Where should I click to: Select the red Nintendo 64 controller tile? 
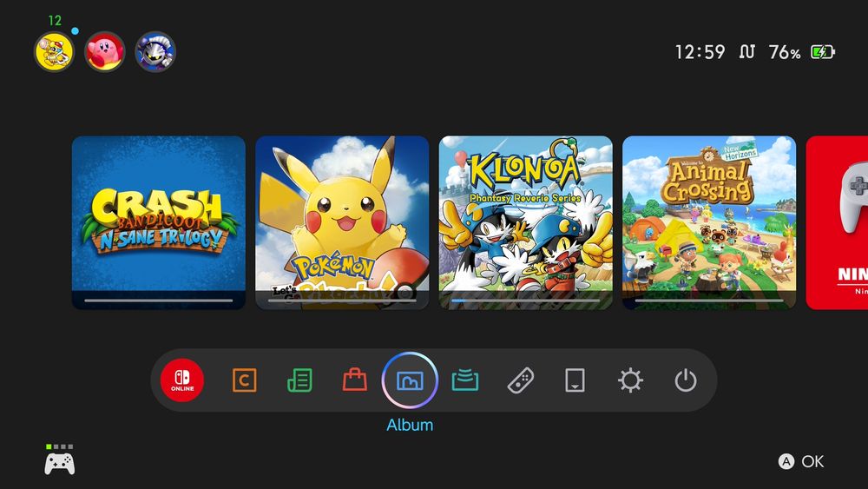[x=837, y=222]
